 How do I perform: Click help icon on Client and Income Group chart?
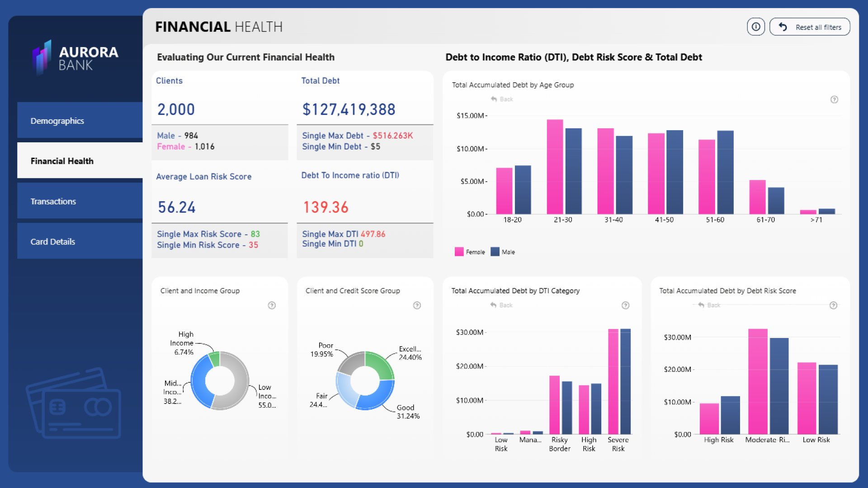tap(272, 305)
